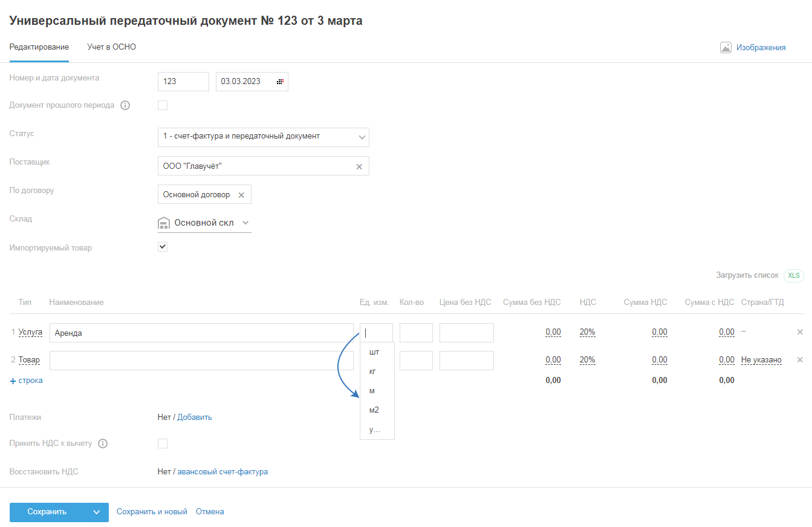Open the Сохранить button dropdown arrow

click(x=97, y=512)
